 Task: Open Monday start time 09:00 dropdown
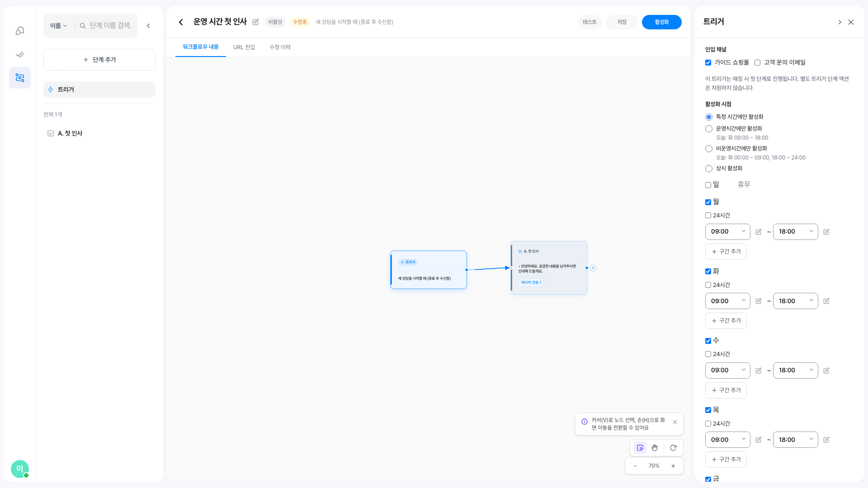pyautogui.click(x=728, y=232)
